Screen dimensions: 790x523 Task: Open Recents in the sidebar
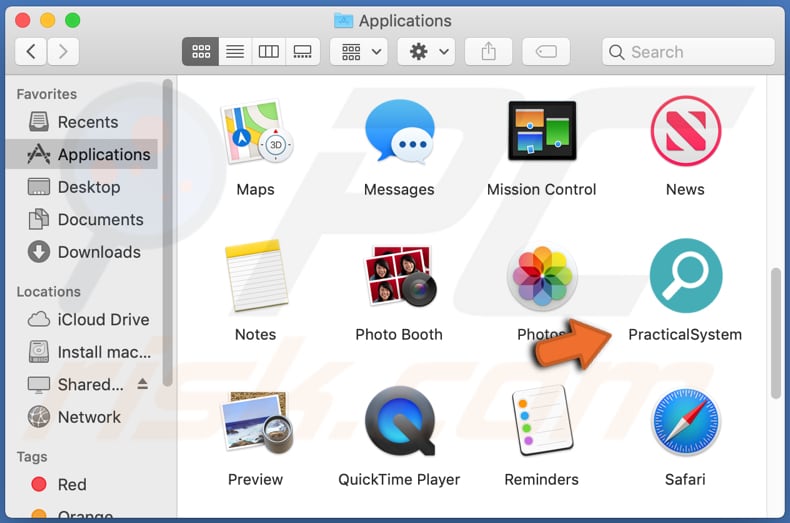point(82,122)
